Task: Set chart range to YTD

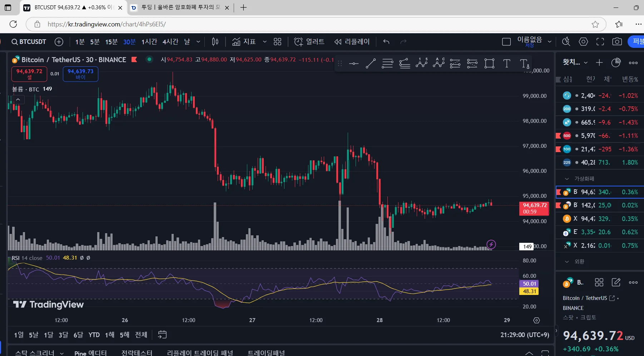Action: [94, 335]
